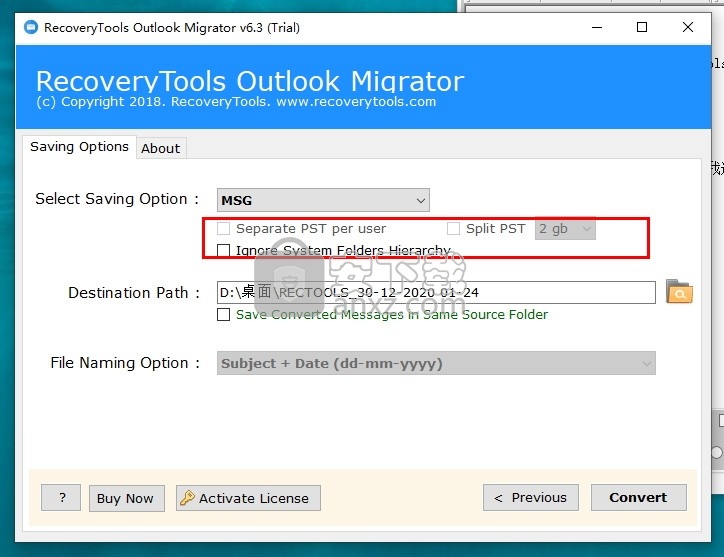
Task: Close the Outlook Migrator window
Action: 688,28
